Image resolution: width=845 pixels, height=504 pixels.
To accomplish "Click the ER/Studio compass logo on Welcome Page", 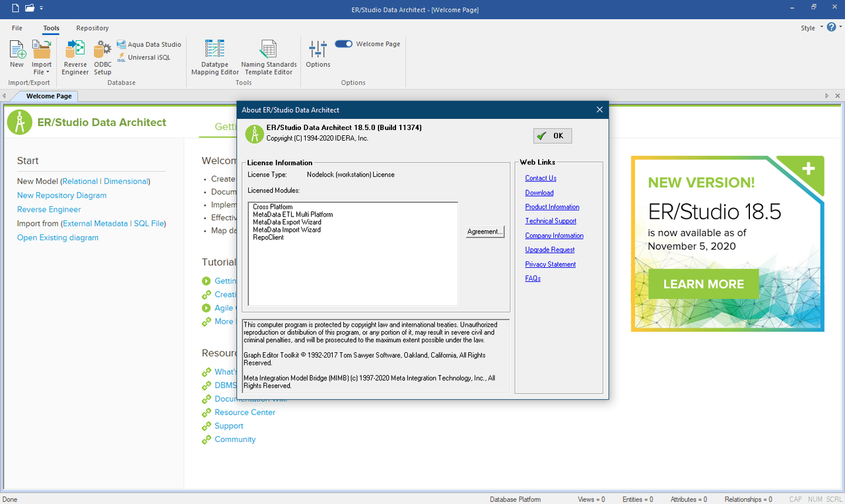I will click(20, 122).
